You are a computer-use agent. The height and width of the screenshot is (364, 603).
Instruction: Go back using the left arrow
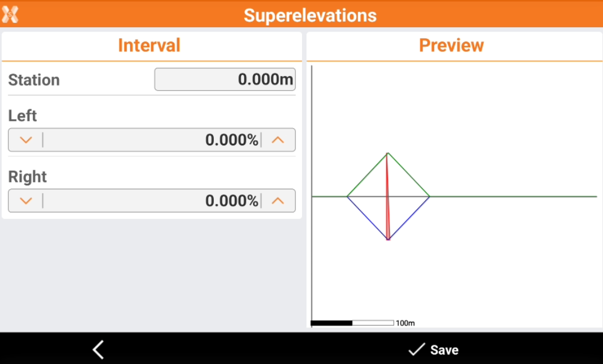pyautogui.click(x=98, y=350)
